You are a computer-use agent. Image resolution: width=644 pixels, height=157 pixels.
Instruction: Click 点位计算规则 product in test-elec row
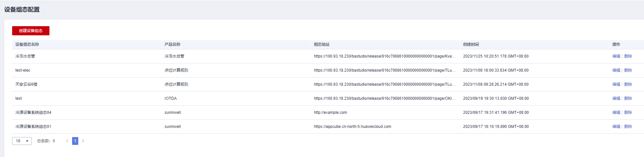176,70
